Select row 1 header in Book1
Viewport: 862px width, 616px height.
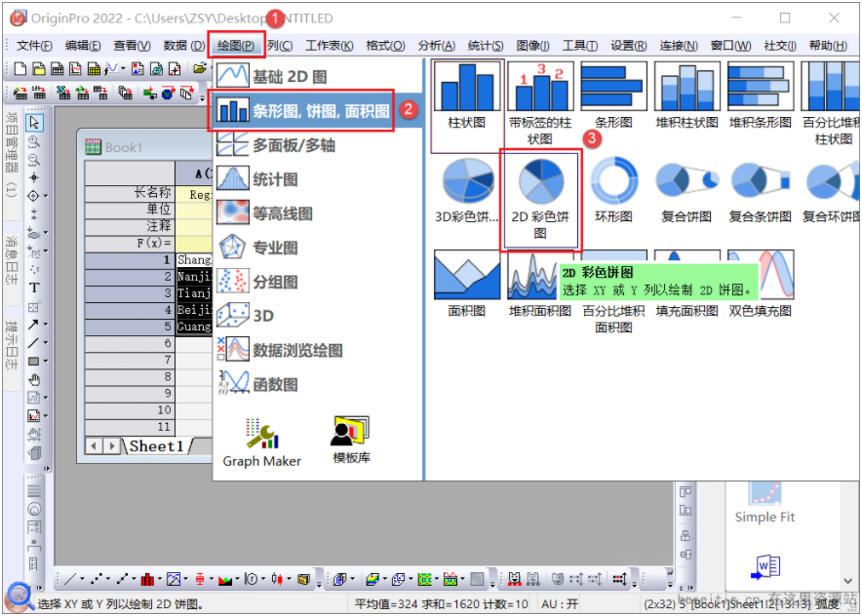(130, 259)
